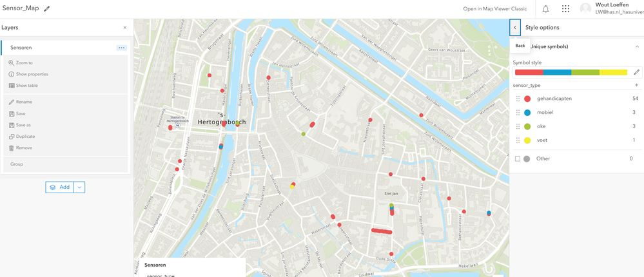
Task: Toggle the Other category checkbox
Action: [x=518, y=158]
